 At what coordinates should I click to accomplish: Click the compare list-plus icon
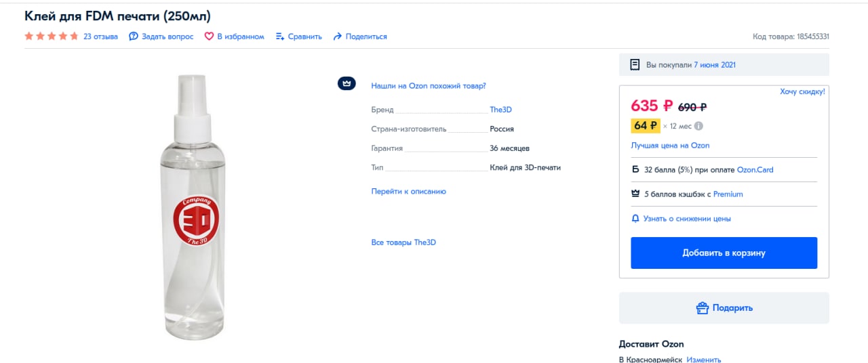pyautogui.click(x=280, y=37)
